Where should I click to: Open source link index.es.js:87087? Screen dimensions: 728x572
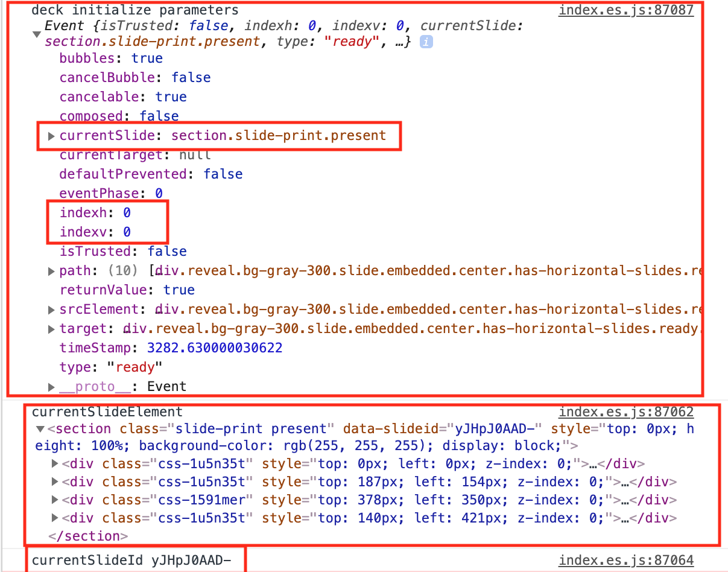pos(626,9)
